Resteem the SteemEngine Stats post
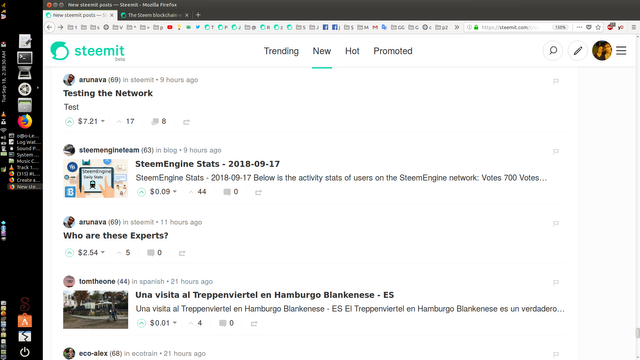 [258, 192]
